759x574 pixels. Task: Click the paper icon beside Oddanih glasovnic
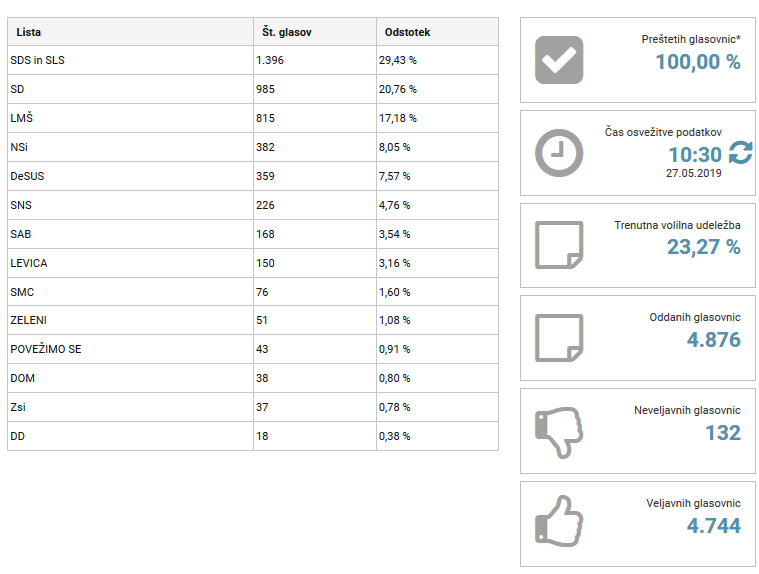559,338
